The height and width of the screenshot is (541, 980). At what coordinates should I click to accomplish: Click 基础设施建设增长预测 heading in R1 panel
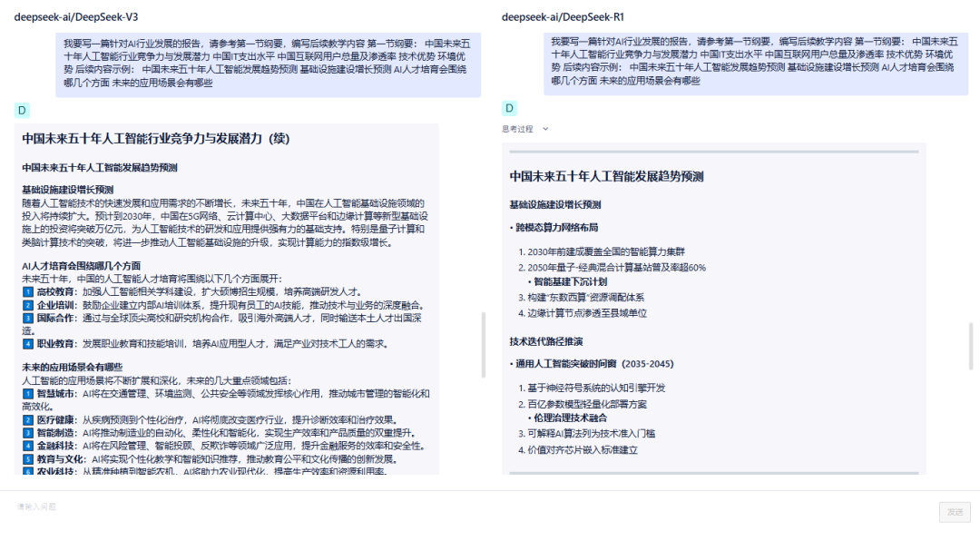(555, 204)
